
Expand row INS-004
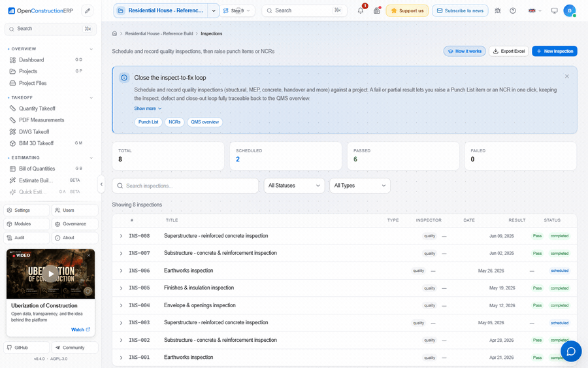pos(121,305)
